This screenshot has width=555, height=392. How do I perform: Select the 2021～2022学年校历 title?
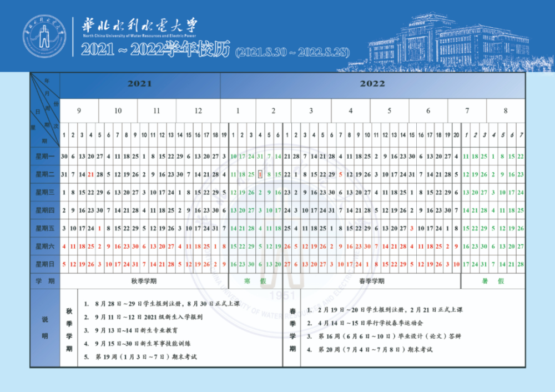[x=155, y=49]
